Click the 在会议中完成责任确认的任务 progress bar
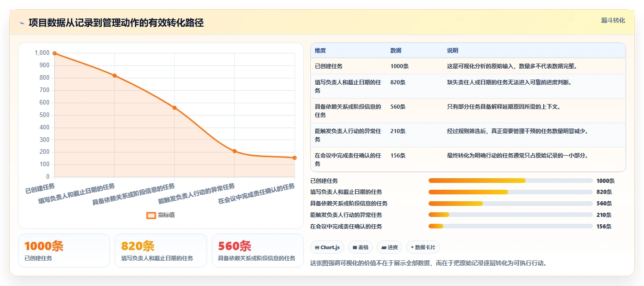This screenshot has height=286, width=644. [511, 226]
